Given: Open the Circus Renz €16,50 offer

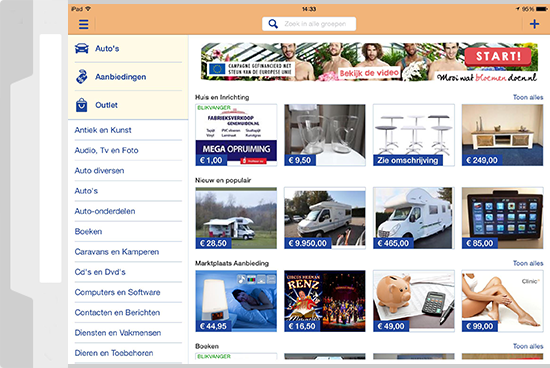Looking at the screenshot, I should click(324, 301).
